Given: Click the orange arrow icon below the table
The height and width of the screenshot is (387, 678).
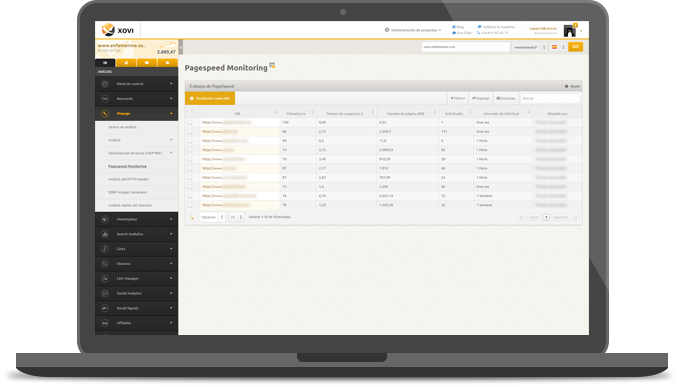Looking at the screenshot, I should (x=192, y=217).
